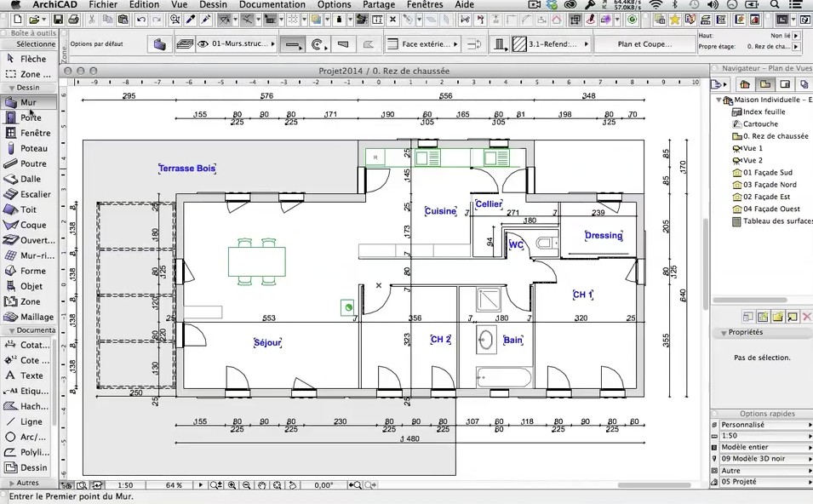Expand the Autres toolbox section
This screenshot has width=813, height=504.
click(12, 484)
